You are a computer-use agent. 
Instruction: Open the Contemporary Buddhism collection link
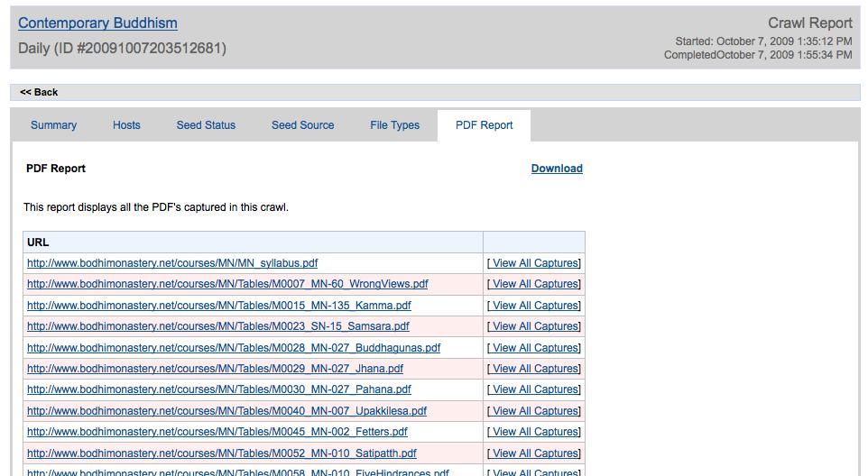tap(97, 23)
